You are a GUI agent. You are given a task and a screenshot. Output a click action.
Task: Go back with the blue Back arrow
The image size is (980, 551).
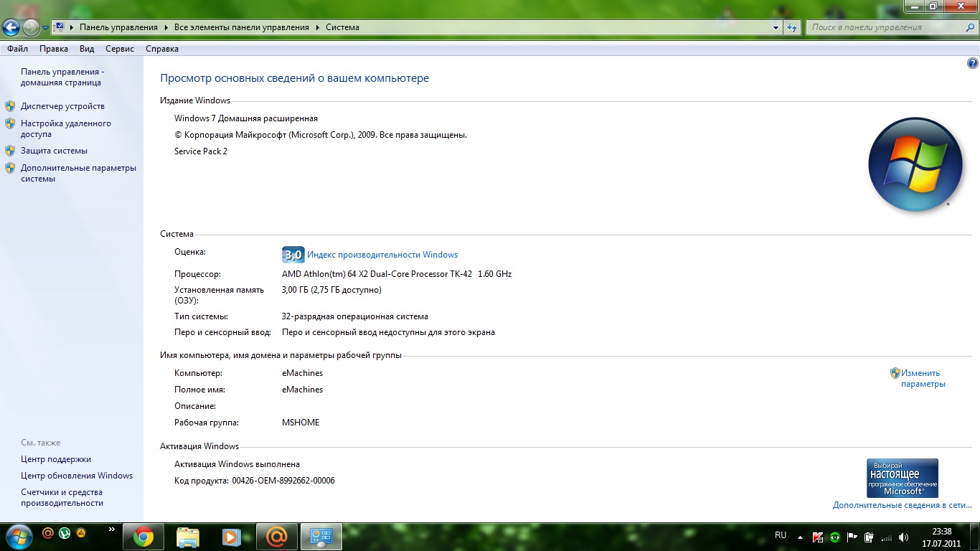pyautogui.click(x=11, y=28)
